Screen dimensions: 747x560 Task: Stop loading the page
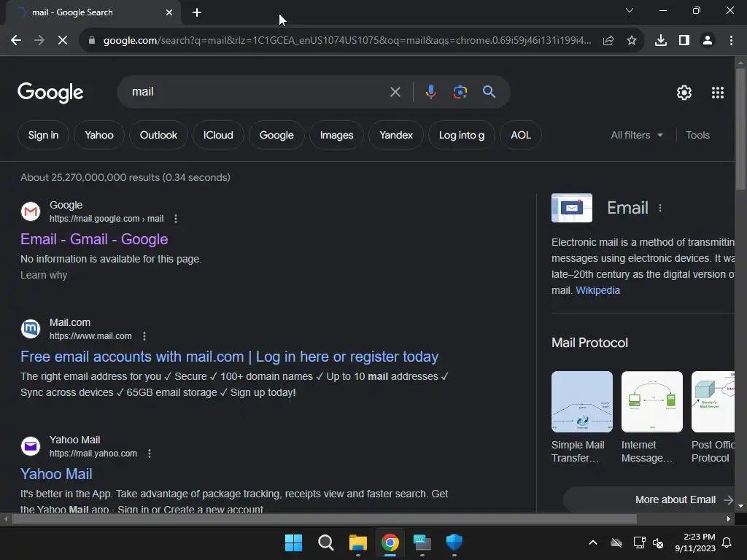click(63, 41)
